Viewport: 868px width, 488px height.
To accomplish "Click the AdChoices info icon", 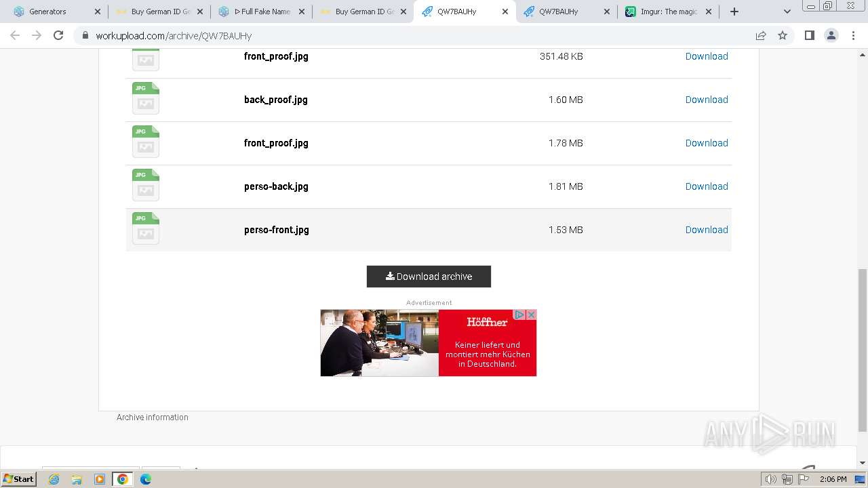I will tap(519, 314).
